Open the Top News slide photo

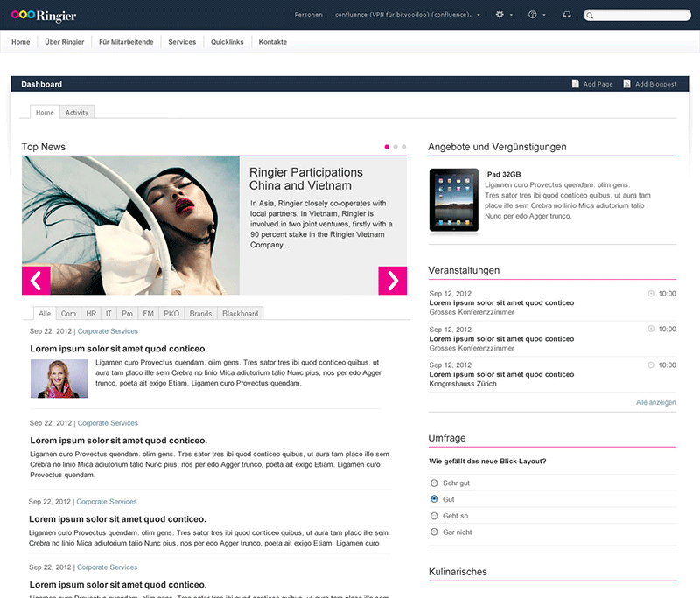click(130, 226)
